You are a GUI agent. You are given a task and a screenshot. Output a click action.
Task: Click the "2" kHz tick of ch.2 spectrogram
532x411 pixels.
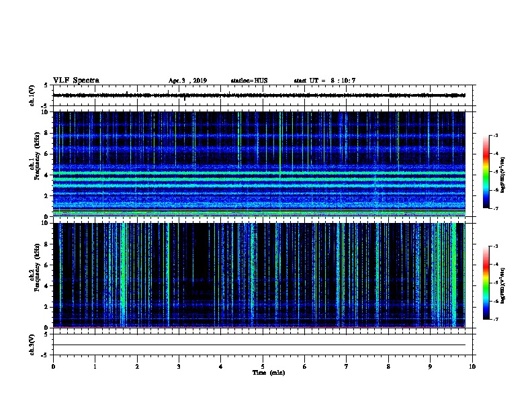47,307
